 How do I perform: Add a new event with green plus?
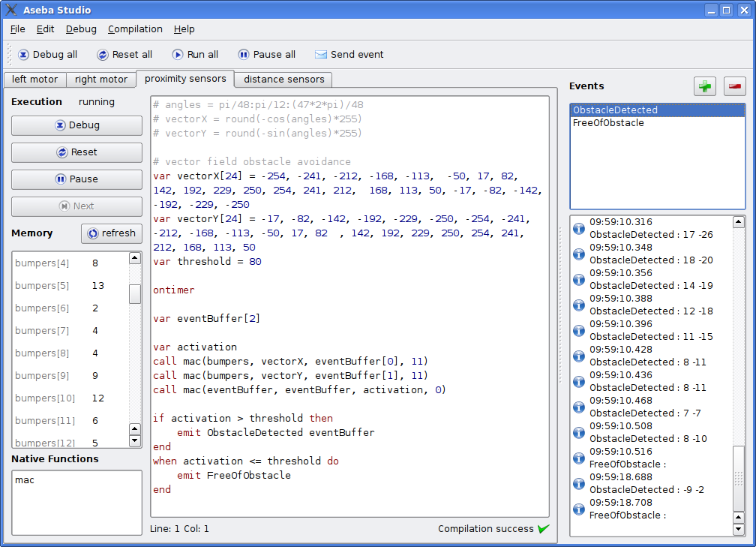coord(705,86)
